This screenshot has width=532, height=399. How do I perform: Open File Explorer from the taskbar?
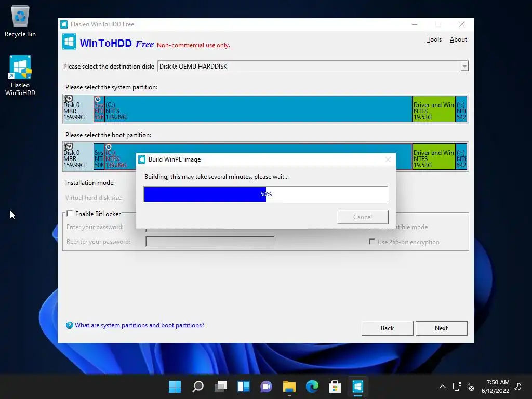tap(289, 387)
